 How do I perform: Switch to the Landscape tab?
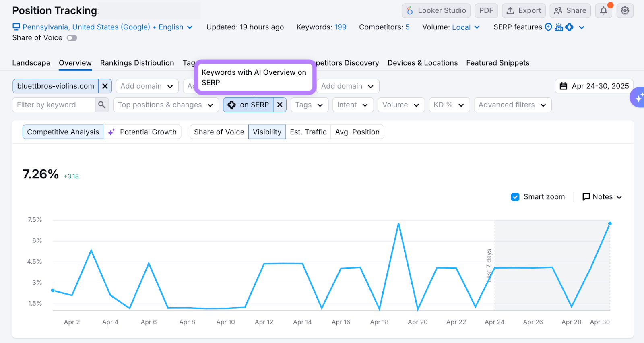click(x=31, y=63)
